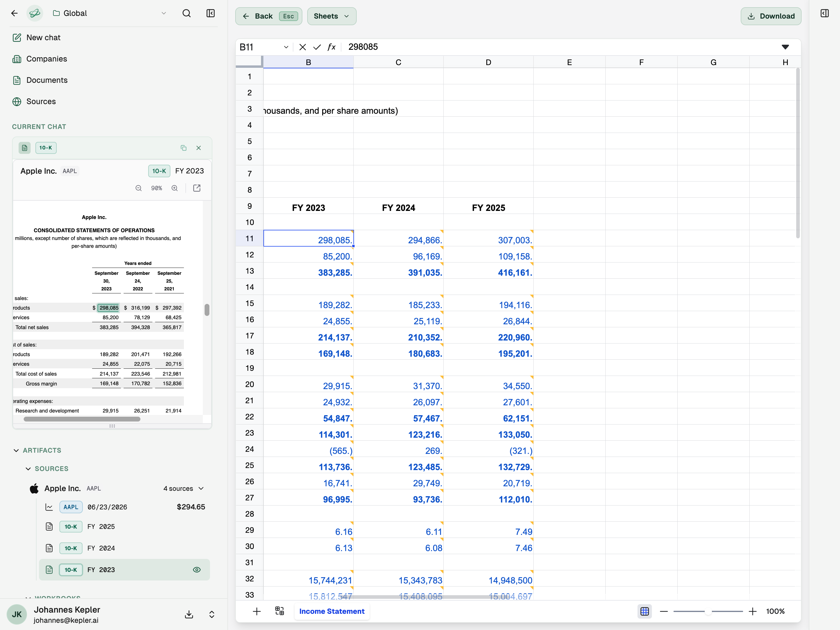The image size is (840, 630).
Task: Click the JK user avatar
Action: tap(17, 614)
